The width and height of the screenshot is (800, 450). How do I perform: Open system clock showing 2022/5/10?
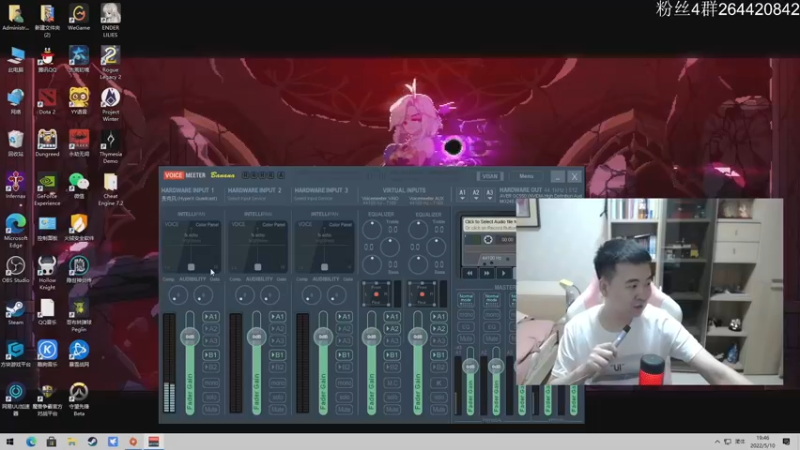pos(763,442)
